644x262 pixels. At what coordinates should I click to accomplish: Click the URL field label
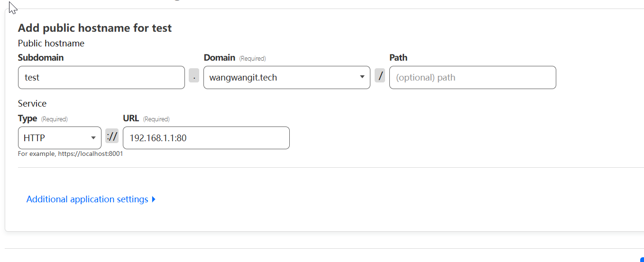[x=131, y=118]
